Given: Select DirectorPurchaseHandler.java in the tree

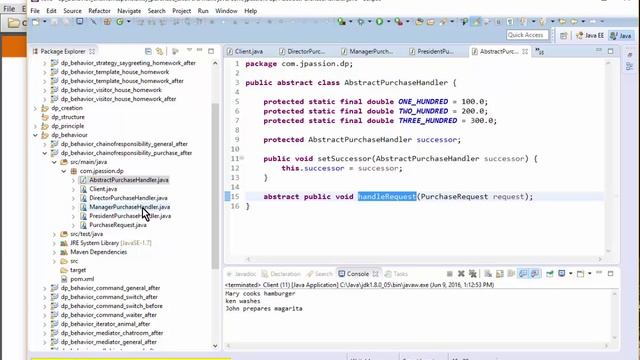Looking at the screenshot, I should pyautogui.click(x=128, y=198).
